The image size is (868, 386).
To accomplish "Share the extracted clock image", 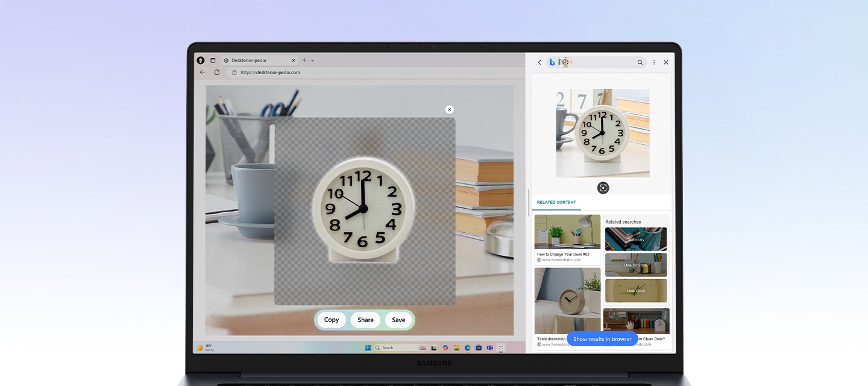I will point(365,320).
